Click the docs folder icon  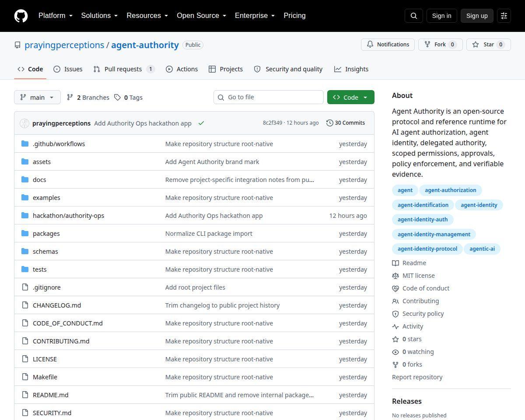pyautogui.click(x=25, y=179)
